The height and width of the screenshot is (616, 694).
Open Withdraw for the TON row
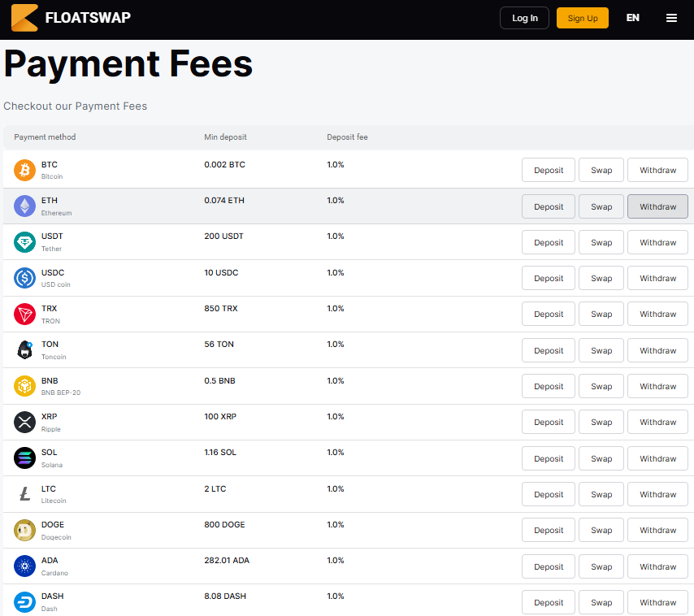coord(657,350)
